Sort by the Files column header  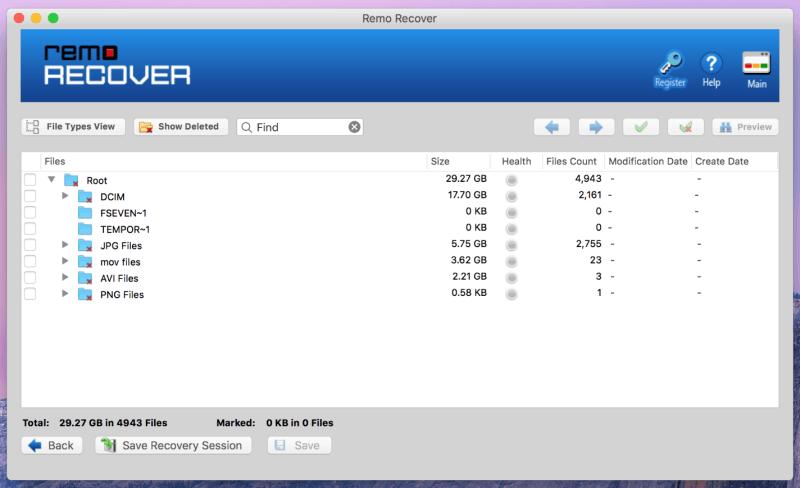tap(233, 161)
